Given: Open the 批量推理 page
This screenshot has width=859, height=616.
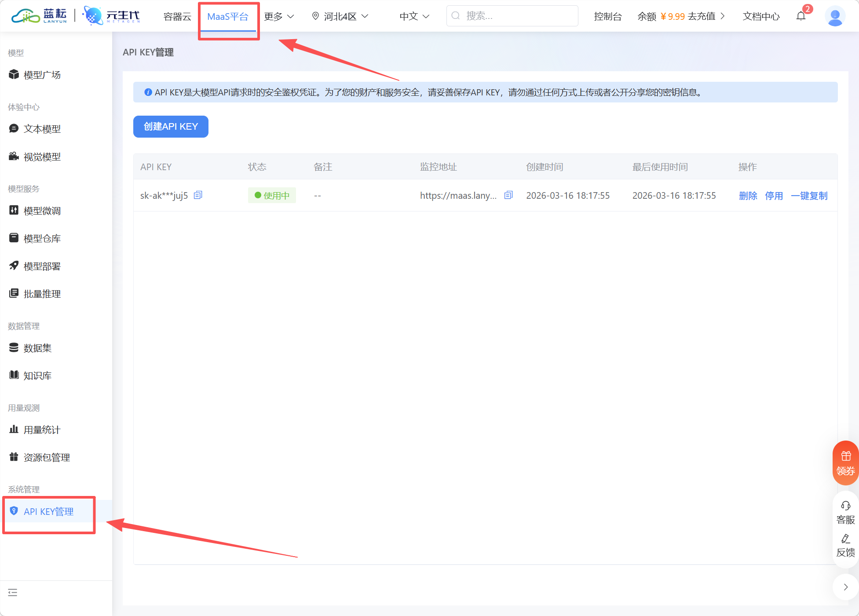Looking at the screenshot, I should click(42, 294).
